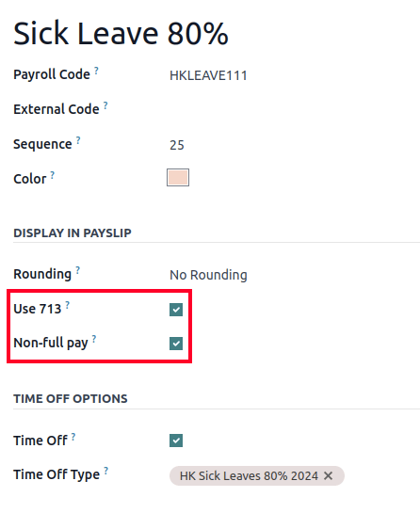Viewport: 420px width, 513px height.
Task: Click the Non-full pay help icon
Action: point(94,339)
